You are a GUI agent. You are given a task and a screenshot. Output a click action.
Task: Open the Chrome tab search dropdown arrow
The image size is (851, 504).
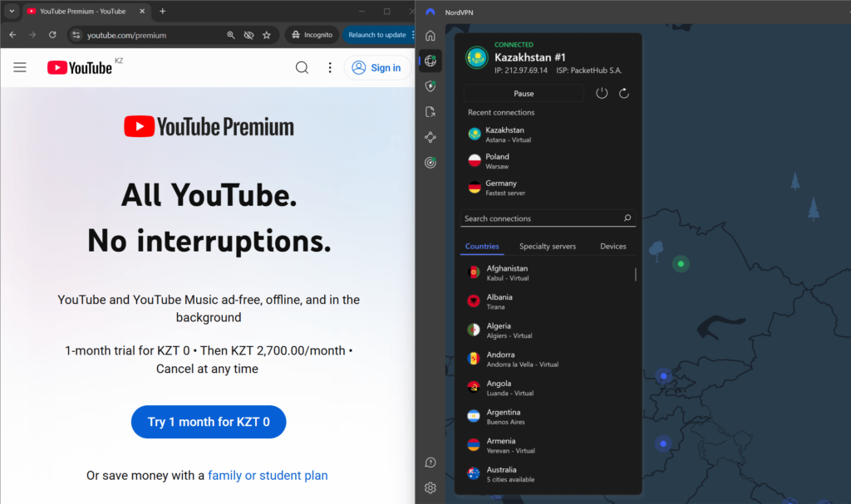12,11
